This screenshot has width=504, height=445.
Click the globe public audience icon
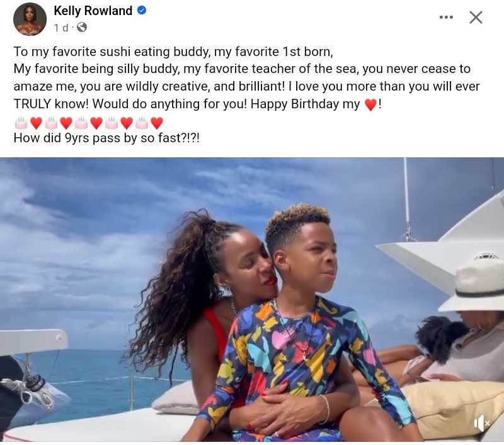tap(82, 28)
